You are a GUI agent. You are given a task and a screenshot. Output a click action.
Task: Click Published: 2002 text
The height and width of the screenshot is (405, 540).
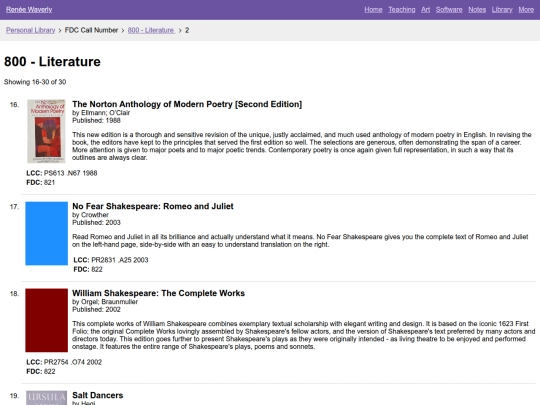pyautogui.click(x=96, y=309)
